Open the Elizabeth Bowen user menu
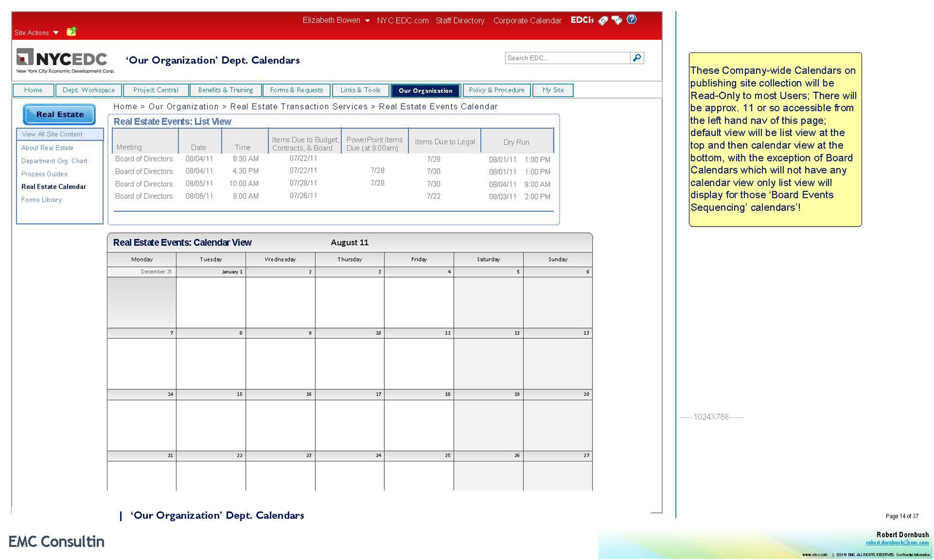This screenshot has width=934, height=560. 336,20
